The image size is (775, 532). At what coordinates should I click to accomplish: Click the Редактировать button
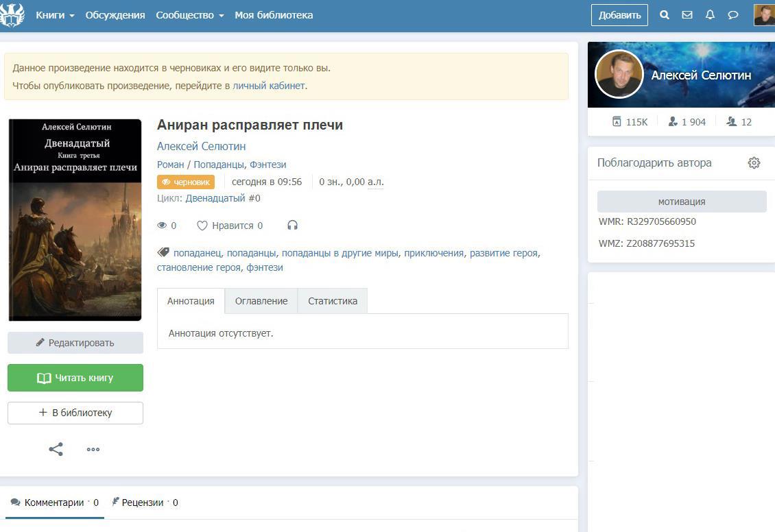[75, 343]
